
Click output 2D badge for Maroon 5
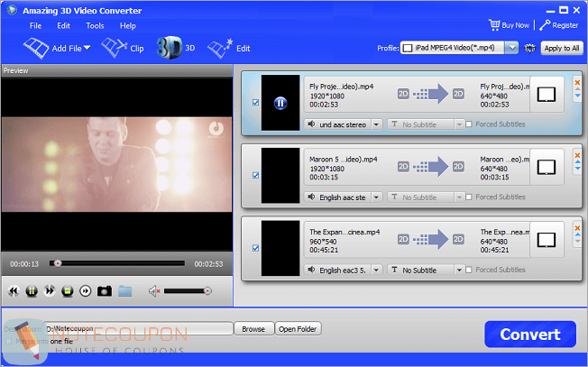click(x=458, y=167)
